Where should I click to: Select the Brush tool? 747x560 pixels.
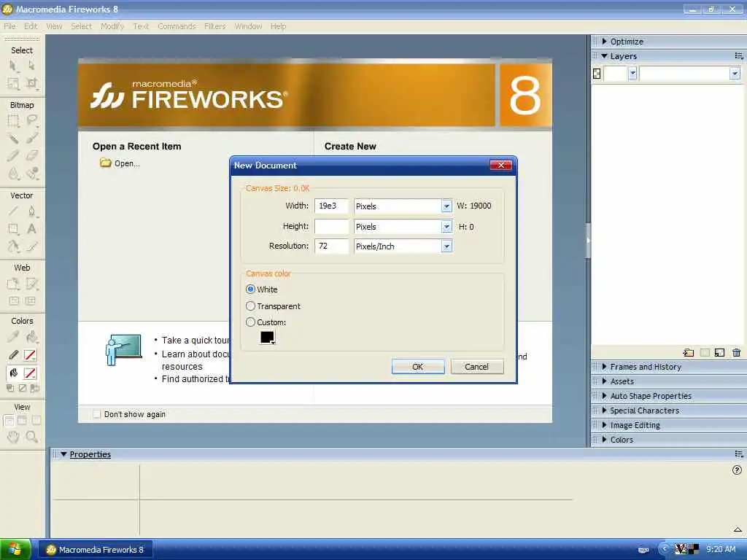pyautogui.click(x=31, y=138)
